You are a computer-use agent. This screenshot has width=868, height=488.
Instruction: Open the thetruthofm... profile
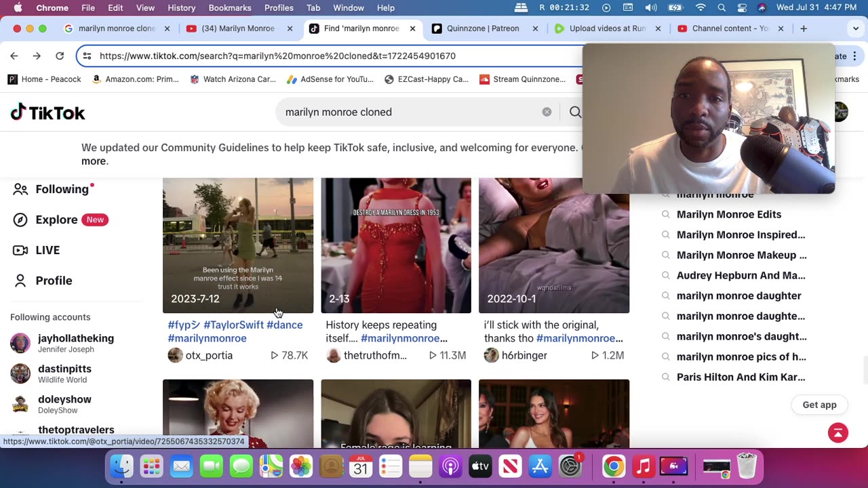(367, 355)
